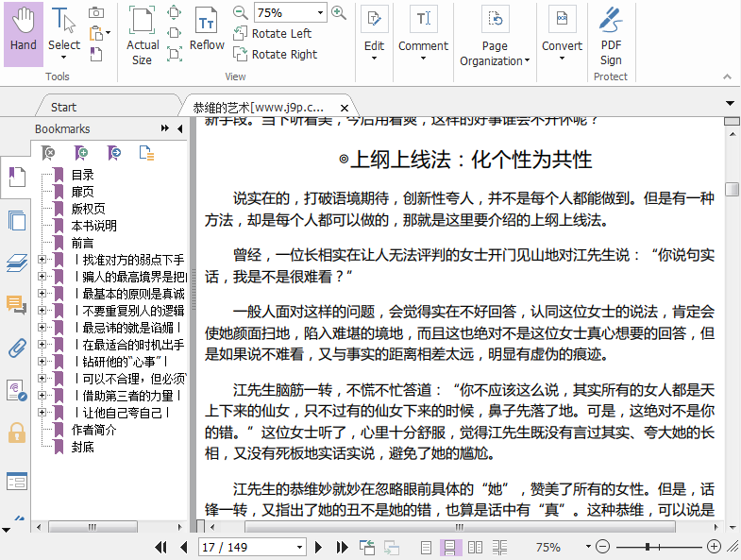Click the document horizontal scrollbar
The width and height of the screenshot is (741, 560).
(460, 526)
